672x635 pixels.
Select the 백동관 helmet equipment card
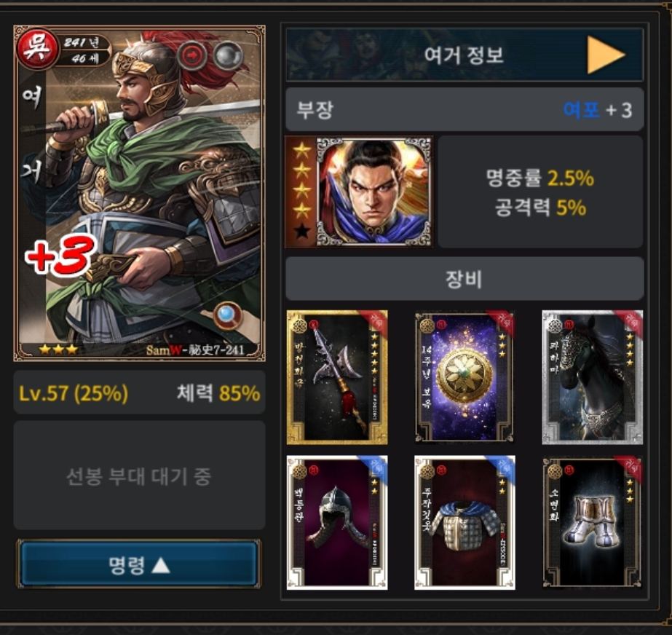(x=337, y=522)
